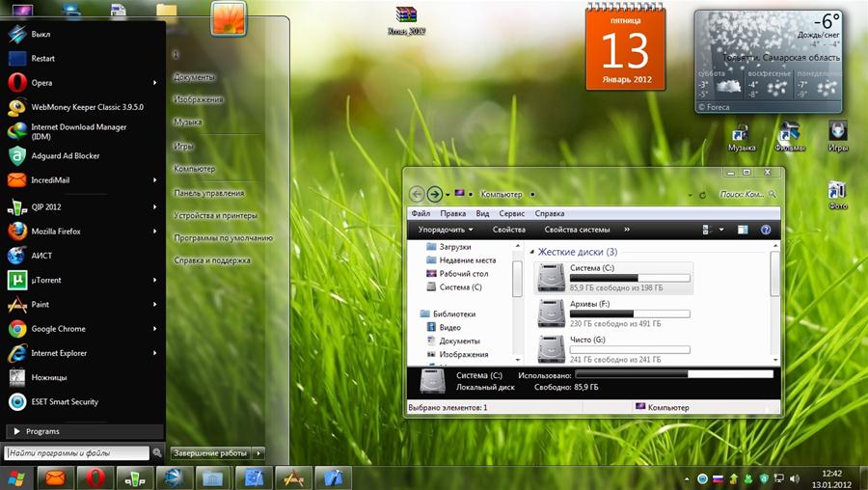Open the arrow next to Завершение работы
868x490 pixels.
tap(259, 452)
